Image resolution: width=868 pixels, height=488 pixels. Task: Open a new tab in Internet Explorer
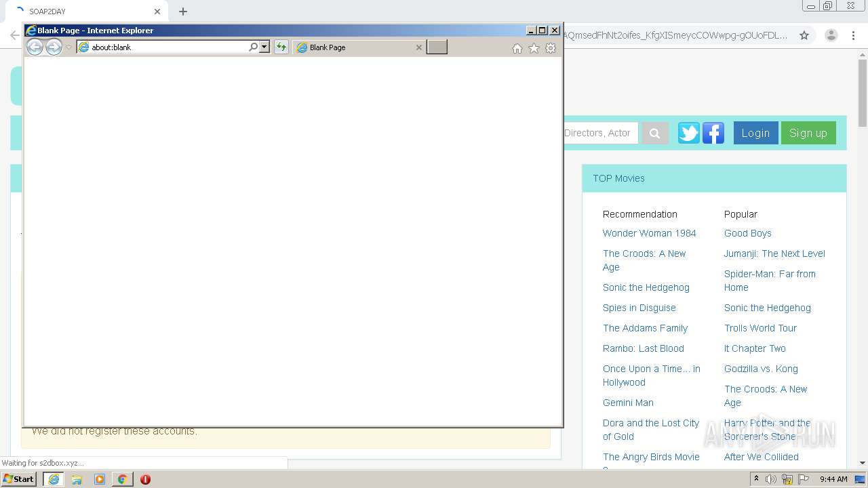click(437, 47)
